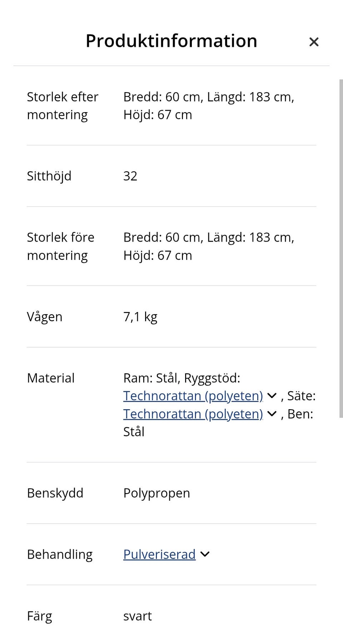Click the Pulveriserad treatment link
Screen dimensions: 343x644
click(159, 554)
